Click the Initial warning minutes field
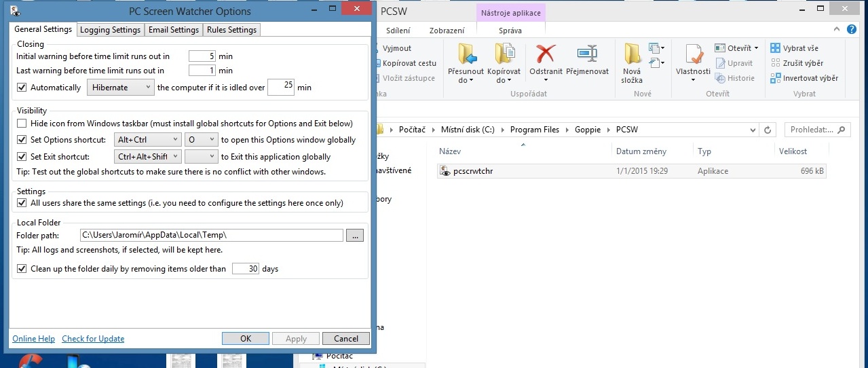Viewport: 868px width, 368px height. point(202,56)
